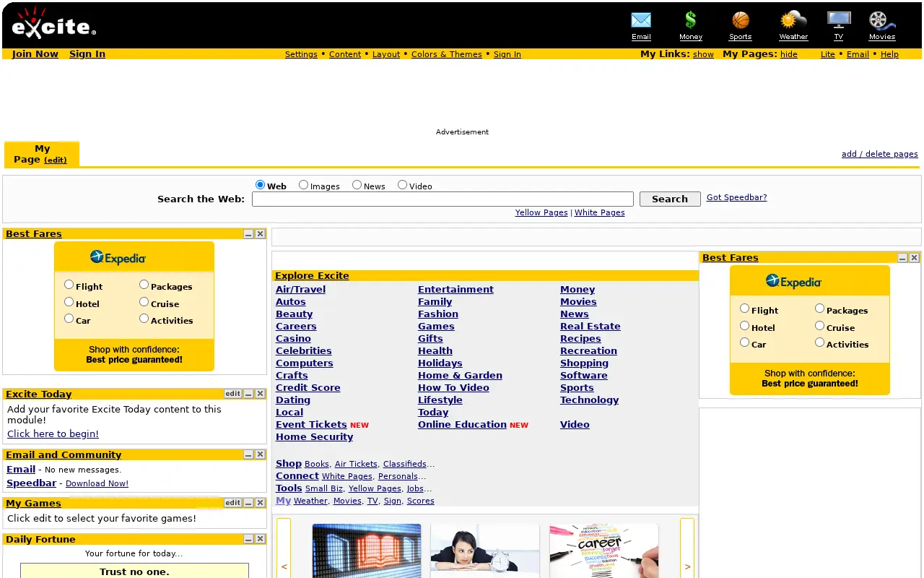
Task: Open the Sports basketball icon
Action: click(x=741, y=20)
